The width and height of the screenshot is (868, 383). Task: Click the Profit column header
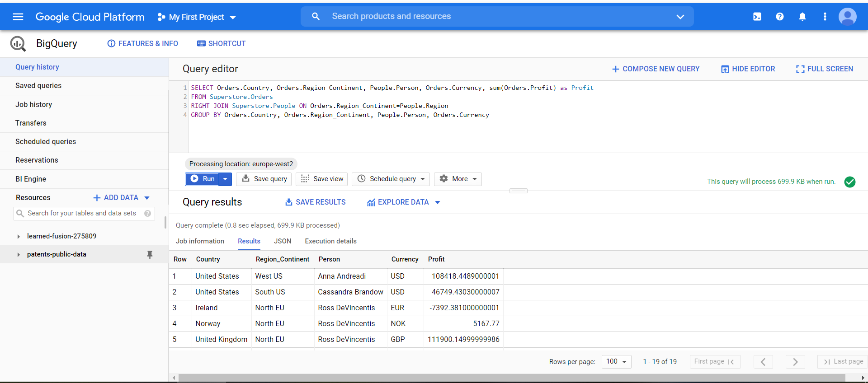coord(436,259)
